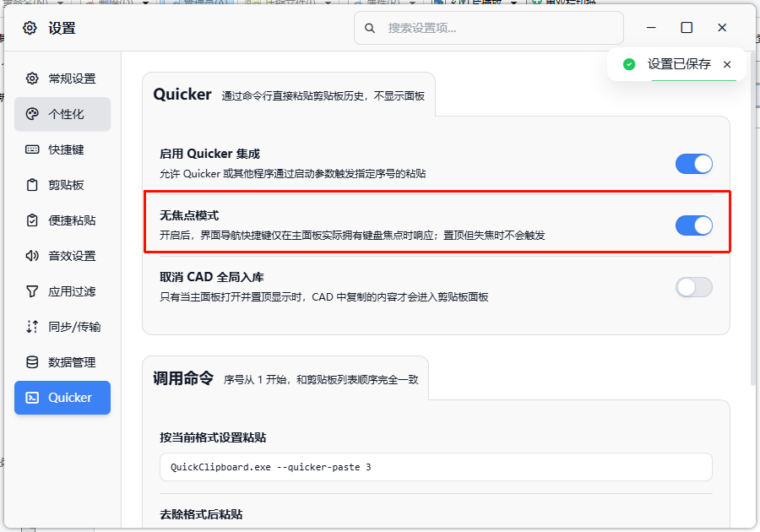Click the clipboard icon for 剪贴板
This screenshot has height=532, width=760.
[32, 185]
